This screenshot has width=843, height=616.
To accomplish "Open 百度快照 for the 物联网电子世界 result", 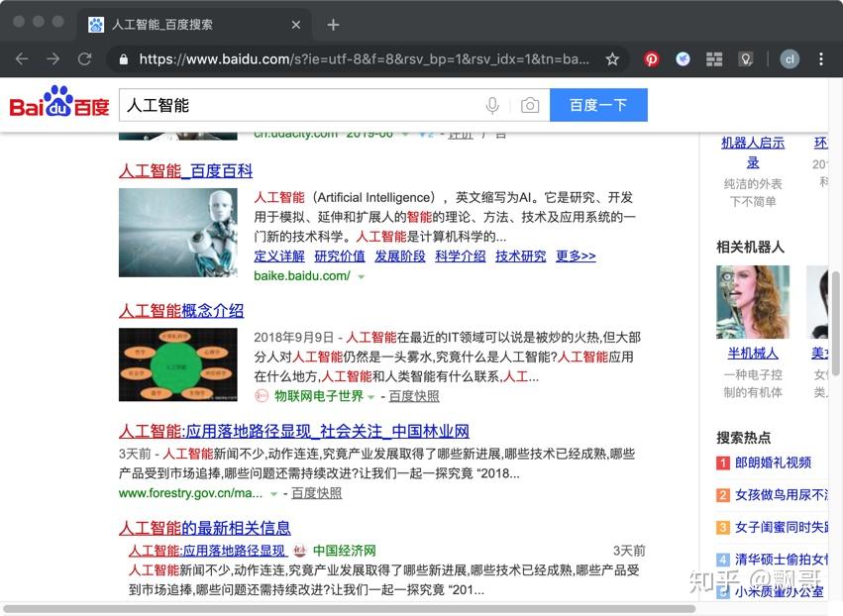I will point(414,396).
